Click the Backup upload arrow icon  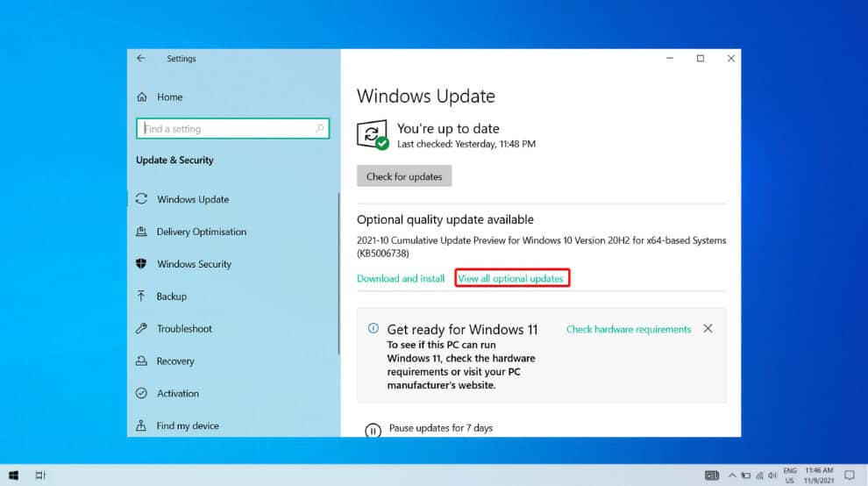pos(141,296)
